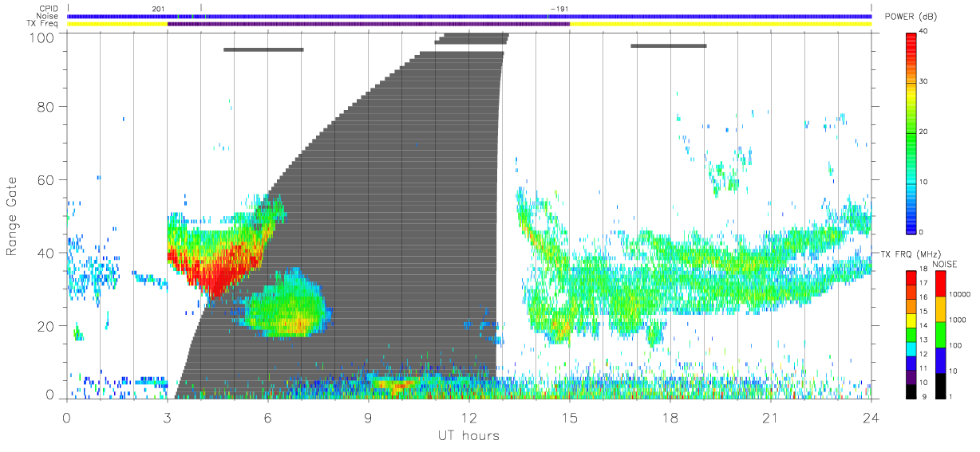980x452 pixels.
Task: Click the 60 tick on the Range Gate axis
Action: 47,179
